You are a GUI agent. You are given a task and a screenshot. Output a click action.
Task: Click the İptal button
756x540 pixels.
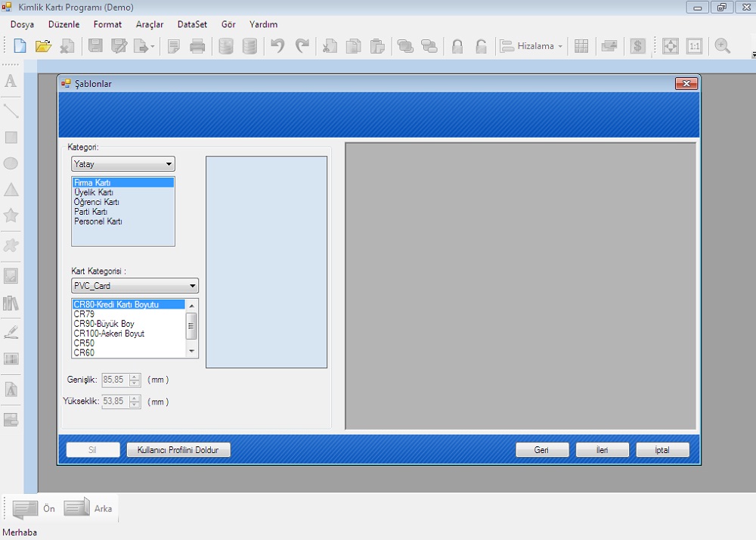tap(662, 450)
